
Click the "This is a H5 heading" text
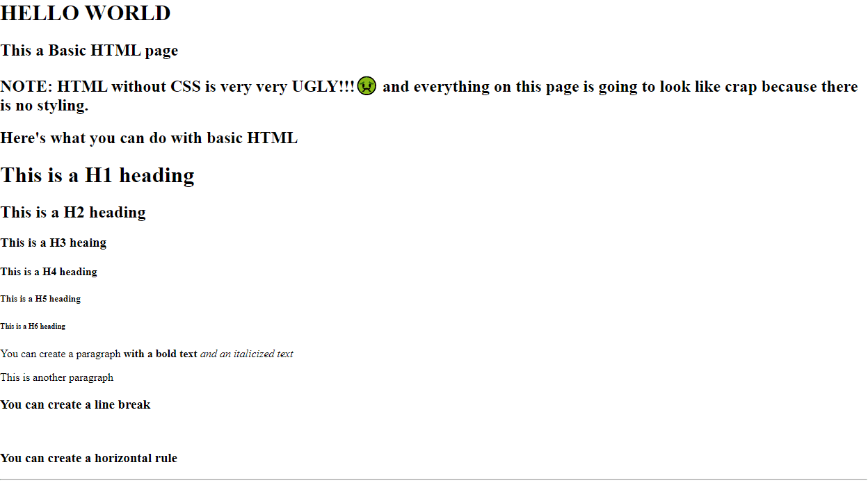pos(40,299)
